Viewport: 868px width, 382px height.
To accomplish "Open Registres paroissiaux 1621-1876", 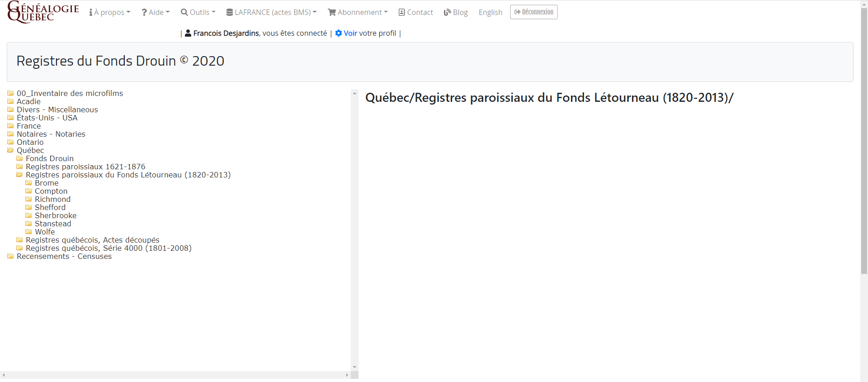I will [x=85, y=167].
